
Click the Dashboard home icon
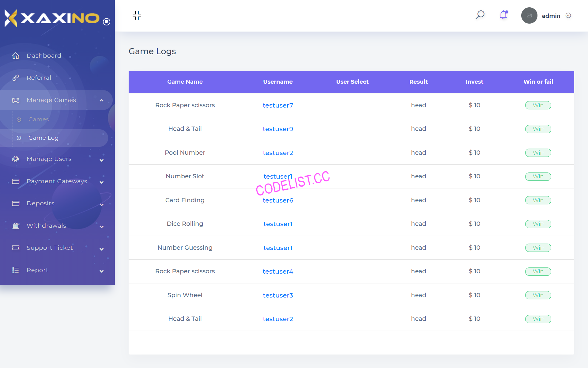coord(16,55)
